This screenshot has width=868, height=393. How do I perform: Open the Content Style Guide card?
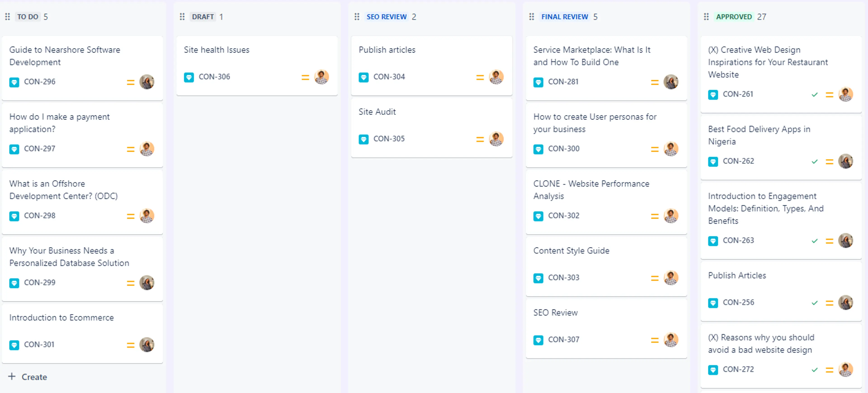pos(571,250)
